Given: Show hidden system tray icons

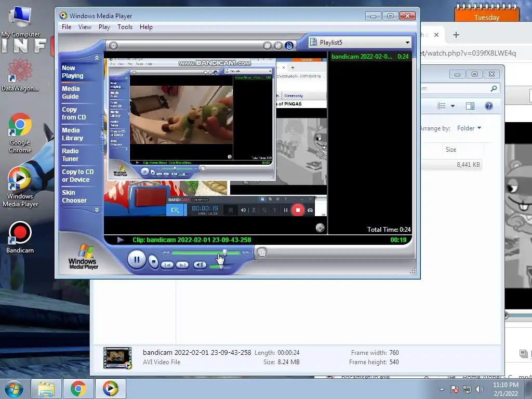Looking at the screenshot, I should [442, 389].
